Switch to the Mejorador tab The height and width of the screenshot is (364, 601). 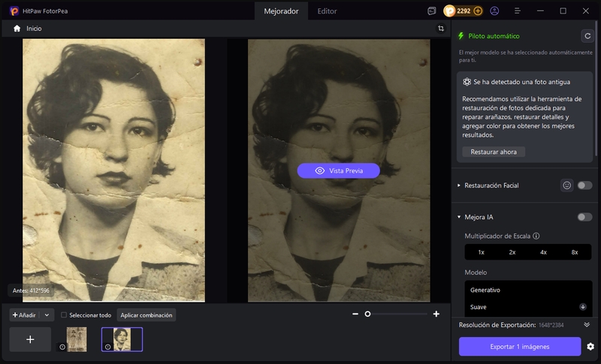point(281,11)
